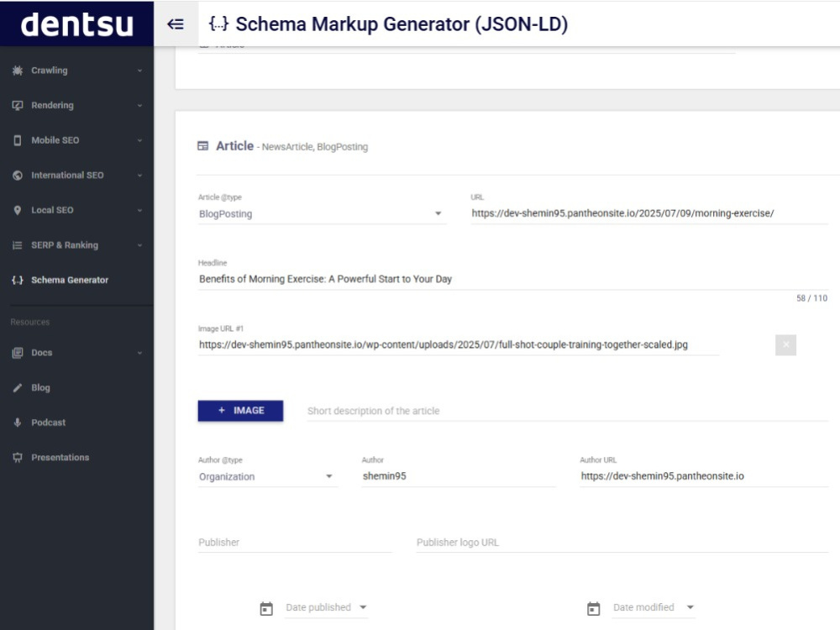Screen dimensions: 840x630
Task: Open the Crawling menu item
Action: 76,71
